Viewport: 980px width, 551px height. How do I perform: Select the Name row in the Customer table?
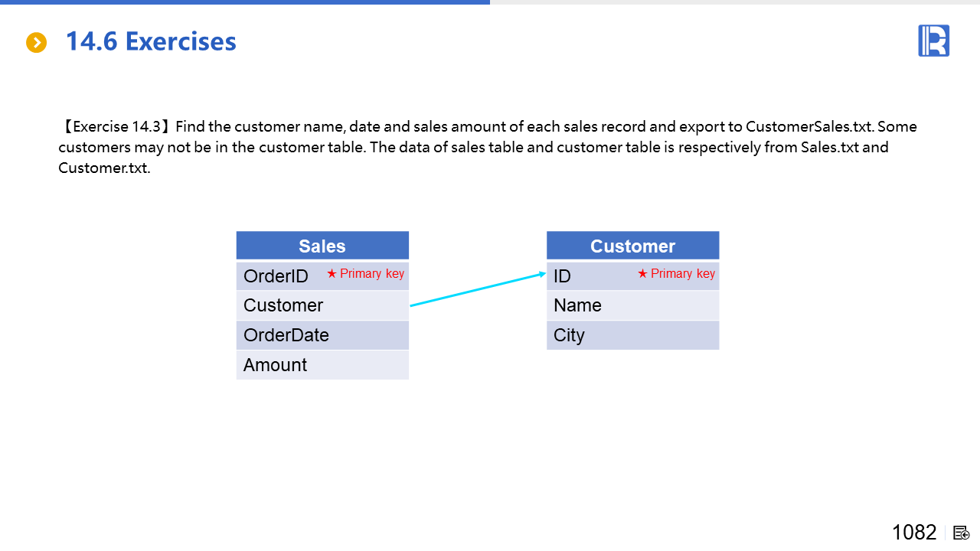click(x=632, y=305)
